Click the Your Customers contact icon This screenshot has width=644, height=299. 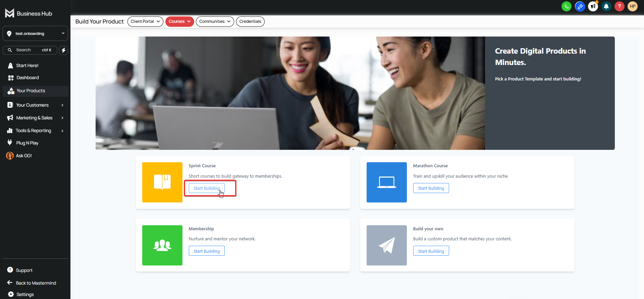coord(10,105)
